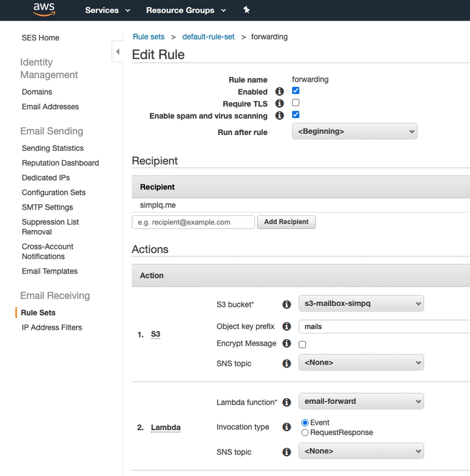
Task: Go to SES Home
Action: coord(41,38)
